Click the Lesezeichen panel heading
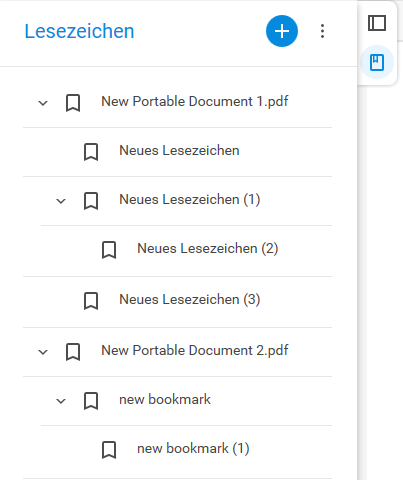 [79, 31]
